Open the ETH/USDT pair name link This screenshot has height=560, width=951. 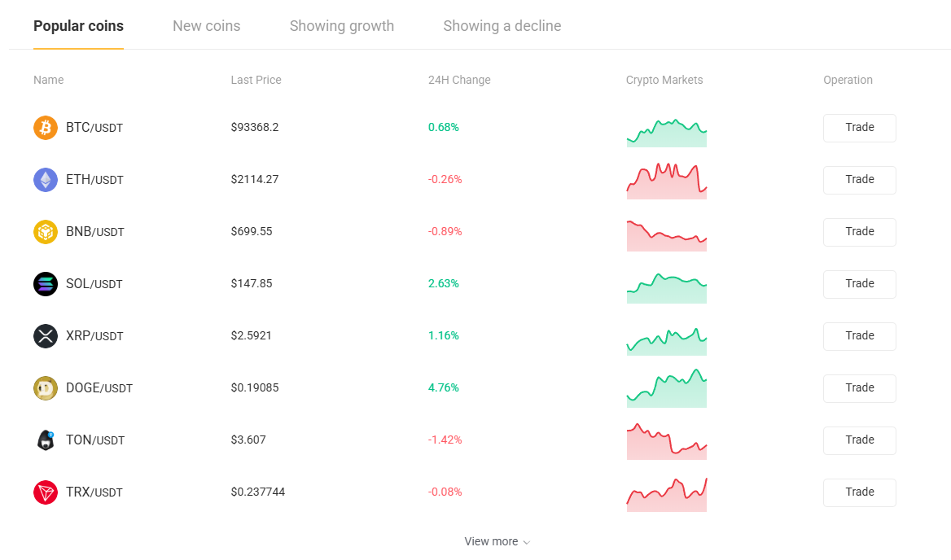(94, 180)
